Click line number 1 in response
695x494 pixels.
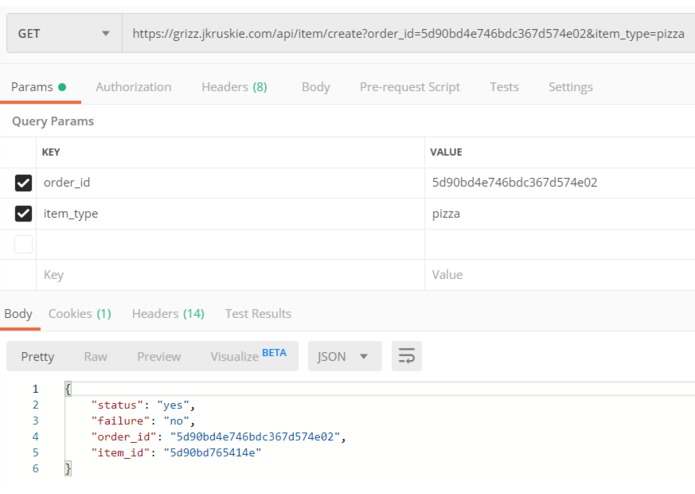tap(35, 389)
